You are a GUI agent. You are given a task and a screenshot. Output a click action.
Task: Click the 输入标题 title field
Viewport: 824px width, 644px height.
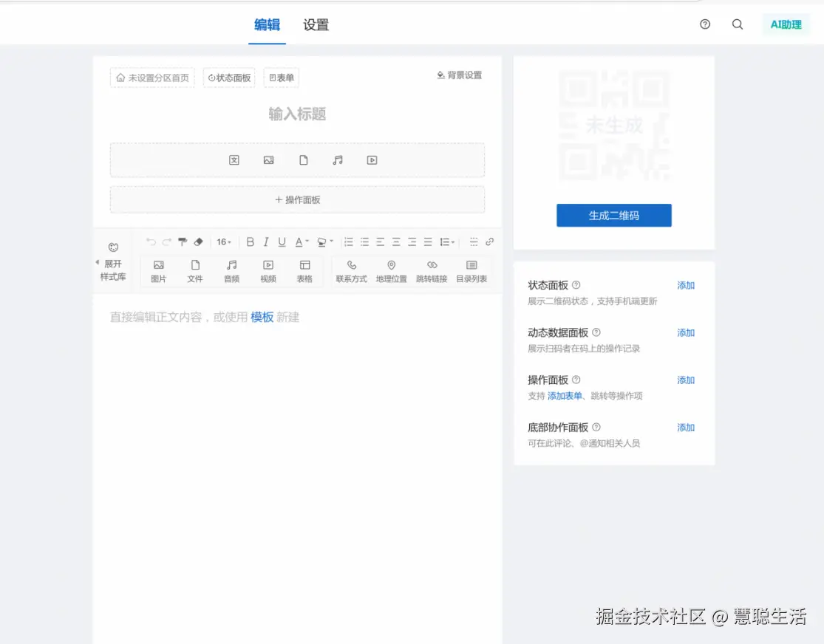click(x=297, y=114)
